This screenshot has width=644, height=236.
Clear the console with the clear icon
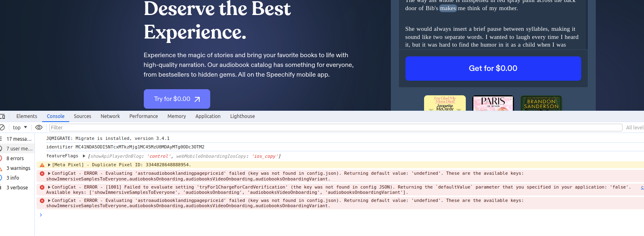tap(2, 127)
